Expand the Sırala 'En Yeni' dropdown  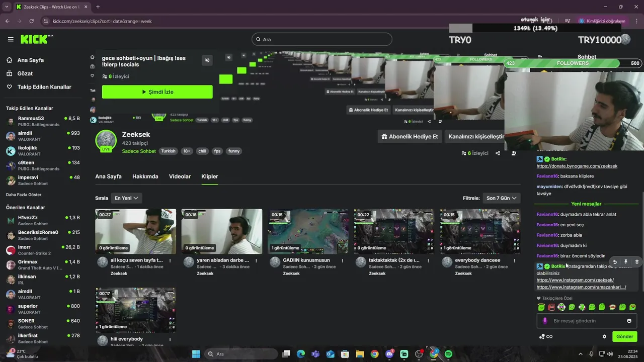coord(126,198)
